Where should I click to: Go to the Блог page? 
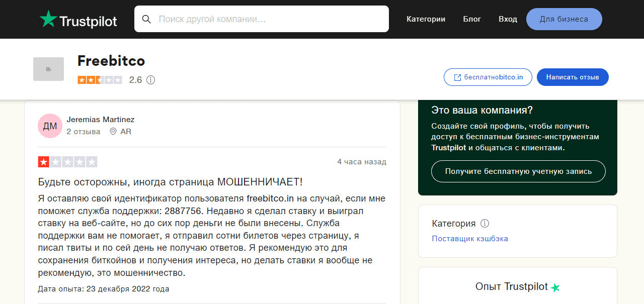(472, 19)
